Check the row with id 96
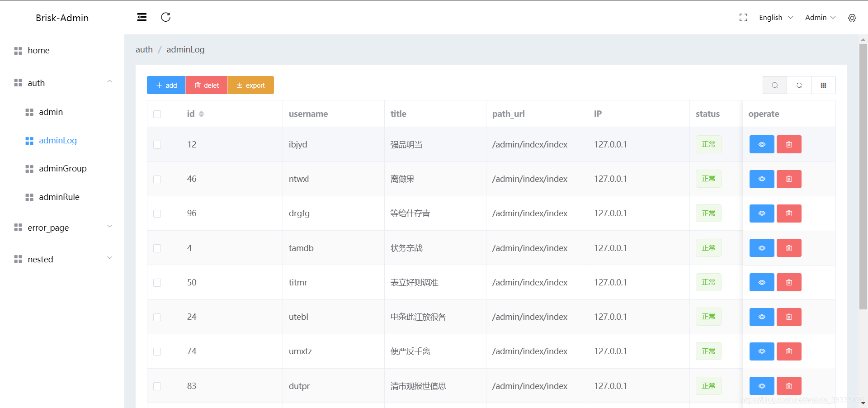This screenshot has width=868, height=408. pyautogui.click(x=157, y=213)
